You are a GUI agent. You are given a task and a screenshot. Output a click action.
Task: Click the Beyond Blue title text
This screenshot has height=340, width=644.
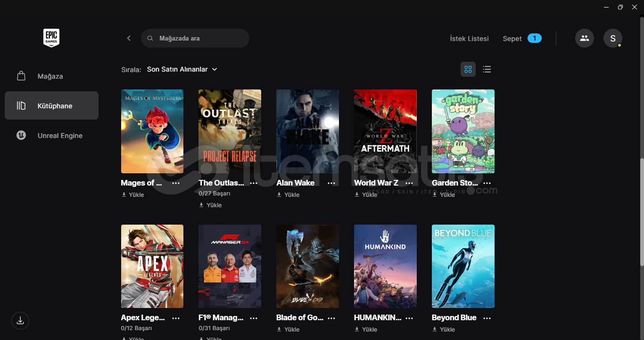point(454,318)
